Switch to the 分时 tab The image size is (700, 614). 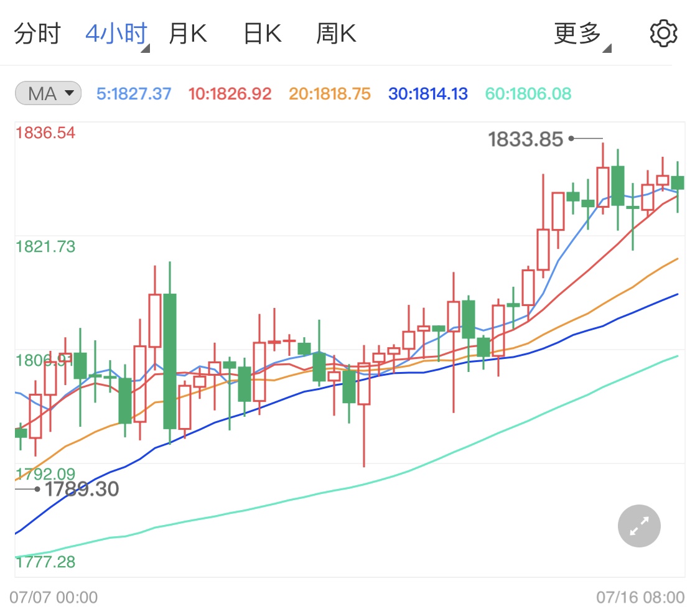pos(37,34)
